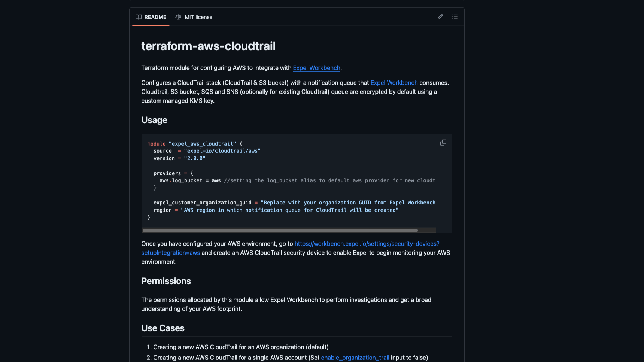Click the scale icon beside MIT license
The width and height of the screenshot is (644, 362).
178,17
